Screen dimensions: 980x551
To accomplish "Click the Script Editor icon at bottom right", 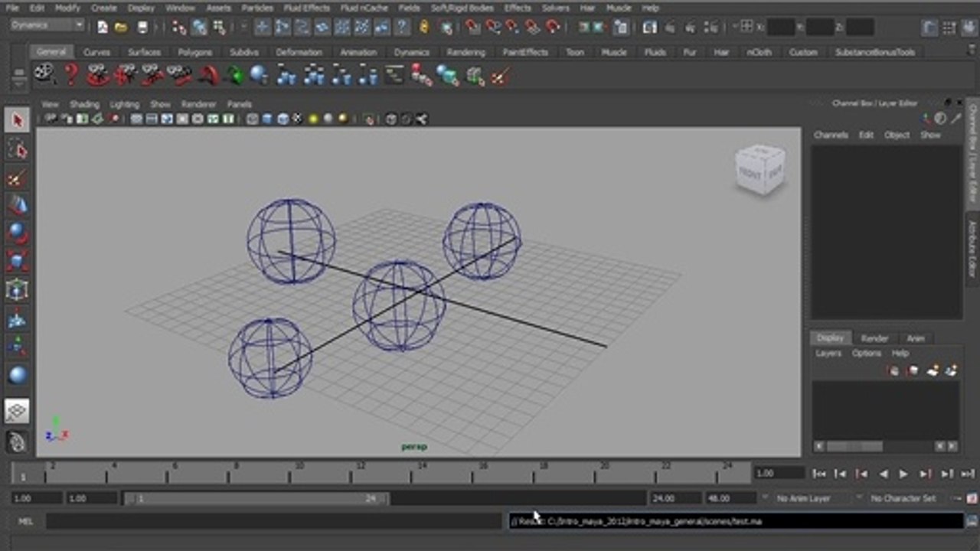I will (x=972, y=521).
